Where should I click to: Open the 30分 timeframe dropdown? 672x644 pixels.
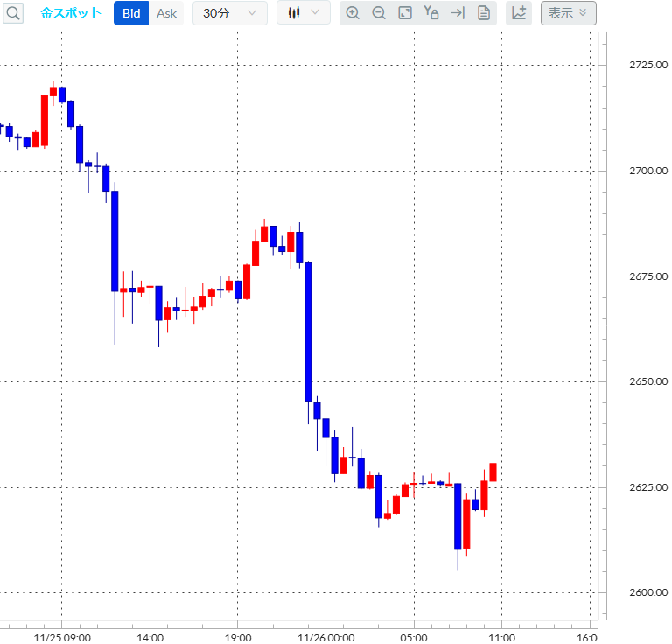[x=230, y=13]
